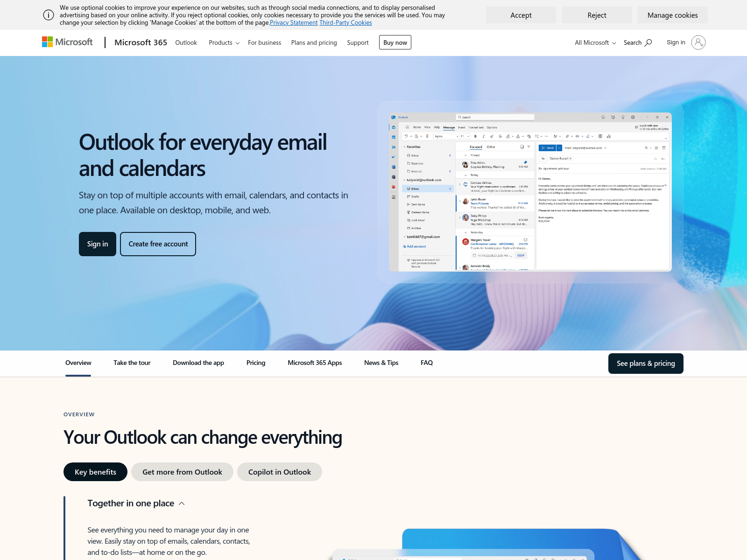Select Copilot in Outlook pill
Screen dimensions: 747x560
279,472
